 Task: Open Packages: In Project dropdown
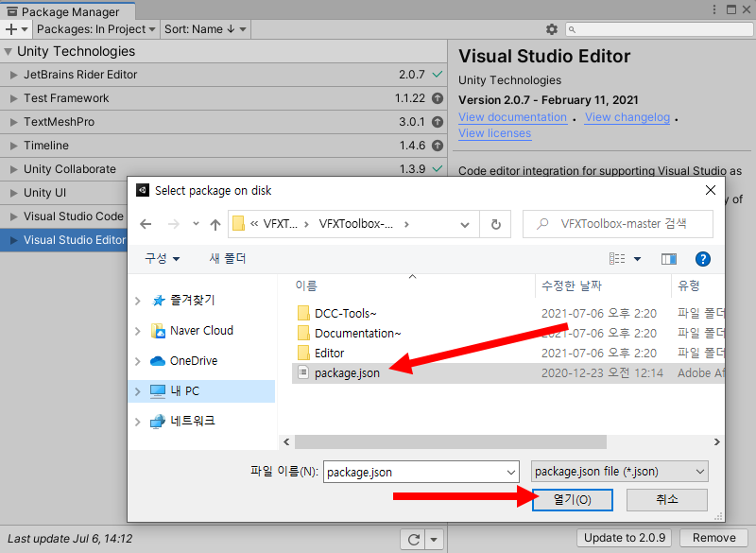point(96,29)
